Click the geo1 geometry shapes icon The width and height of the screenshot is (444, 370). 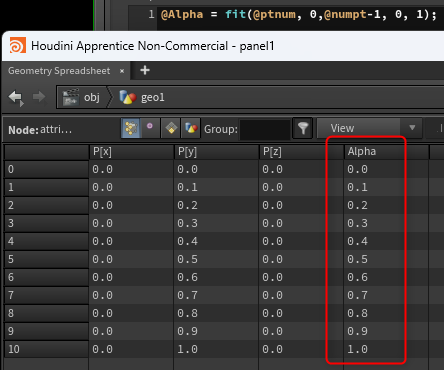[128, 97]
